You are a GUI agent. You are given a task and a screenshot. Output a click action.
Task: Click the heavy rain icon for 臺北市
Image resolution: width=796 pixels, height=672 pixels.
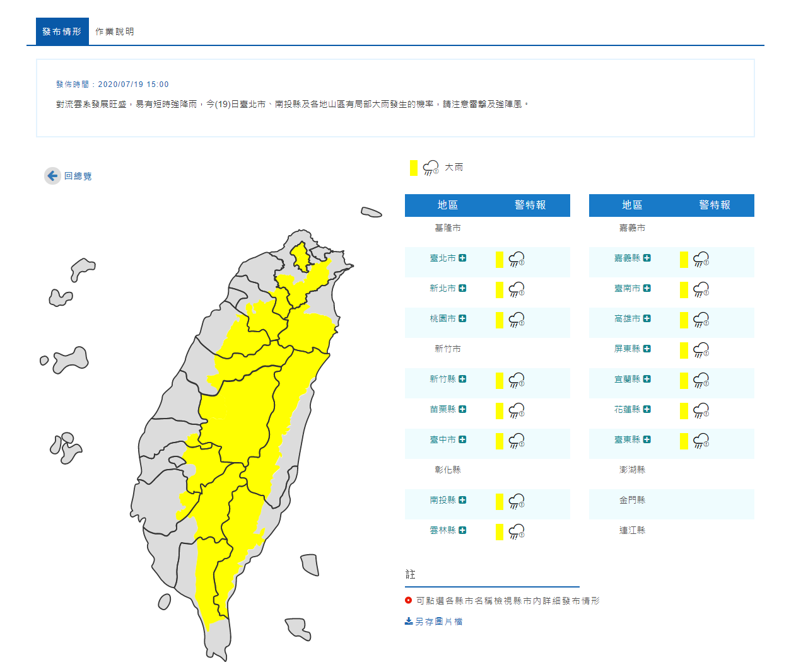click(517, 259)
